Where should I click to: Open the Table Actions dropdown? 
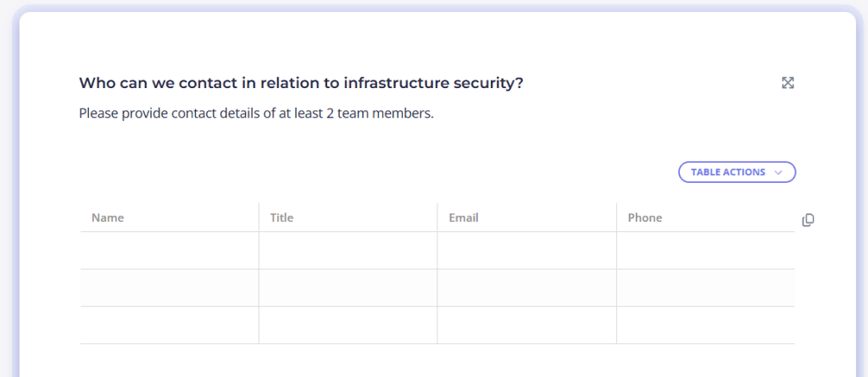click(x=737, y=172)
